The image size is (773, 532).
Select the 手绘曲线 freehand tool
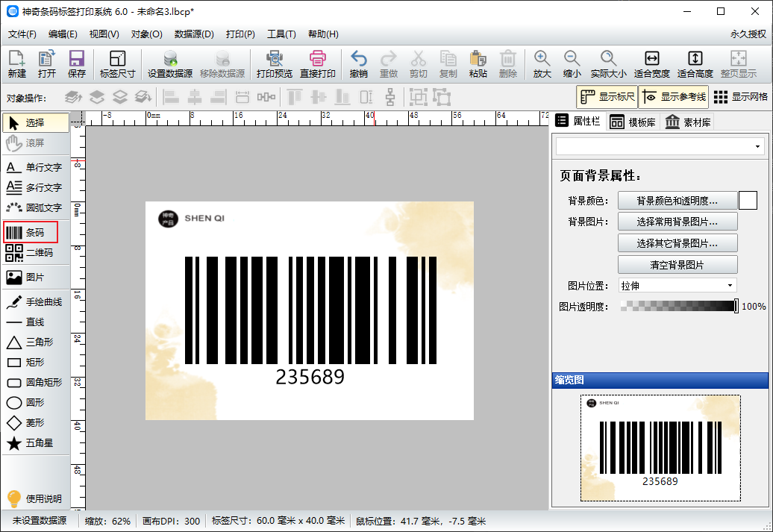tap(36, 301)
